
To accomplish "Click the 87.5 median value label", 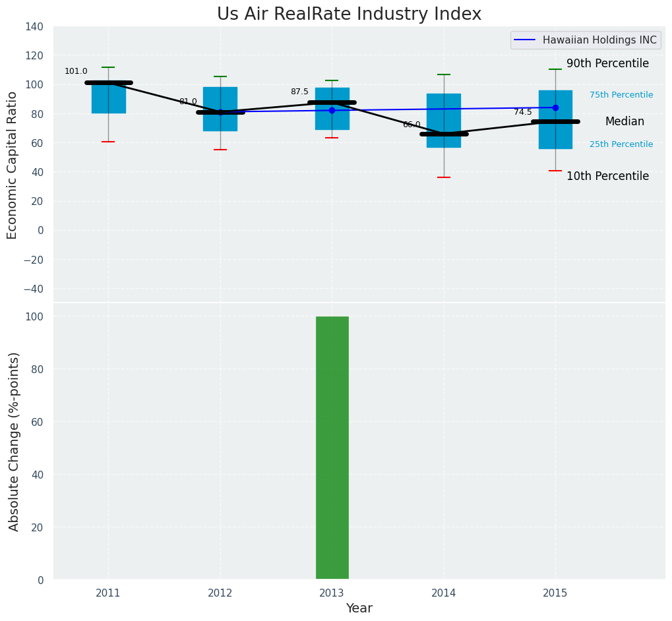I will click(299, 92).
